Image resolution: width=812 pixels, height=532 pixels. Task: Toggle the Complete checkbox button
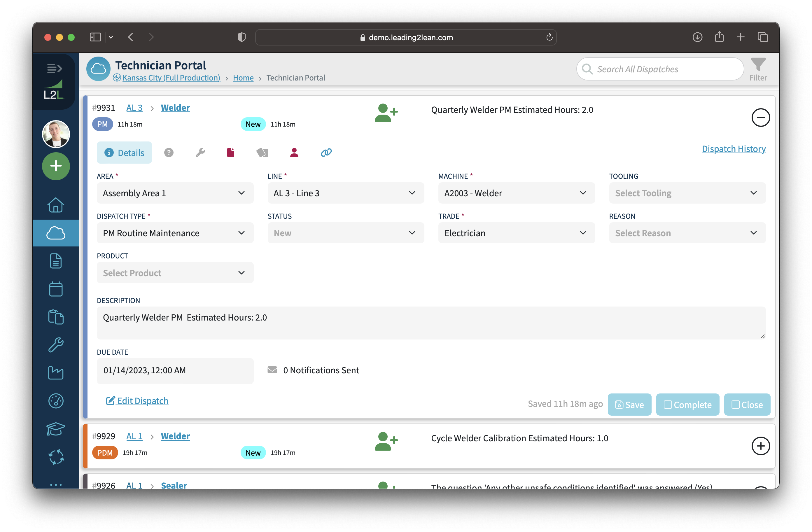[x=687, y=404]
